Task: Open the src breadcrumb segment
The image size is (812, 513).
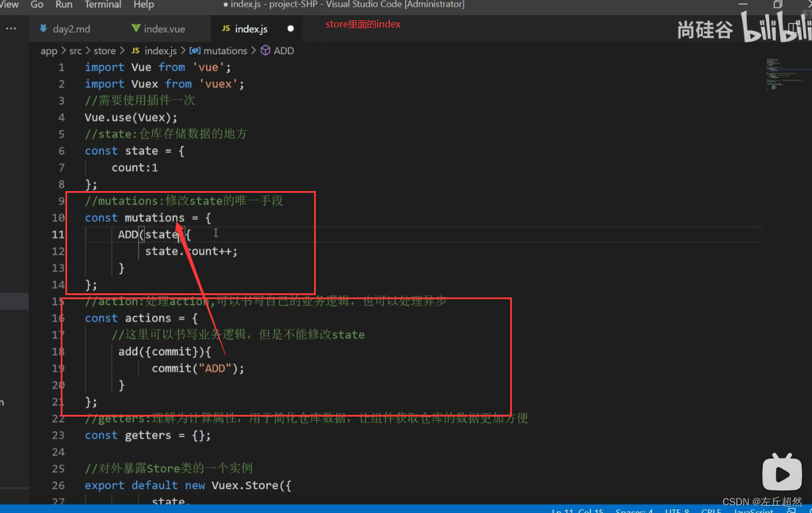Action: click(x=75, y=51)
